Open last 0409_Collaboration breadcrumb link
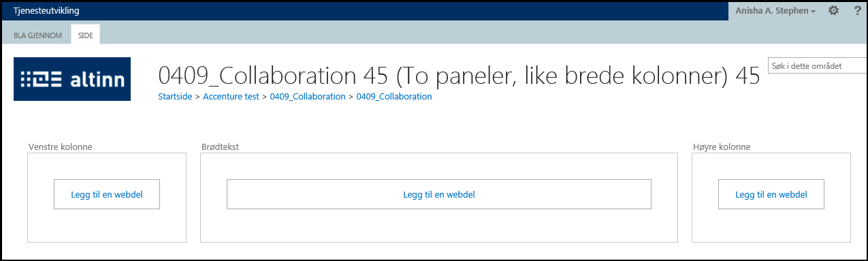 click(x=394, y=97)
